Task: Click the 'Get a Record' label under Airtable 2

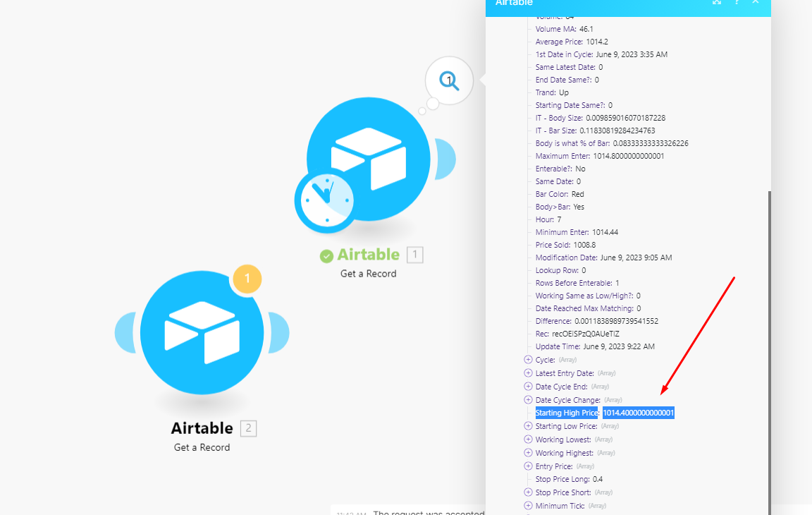Action: (x=202, y=447)
